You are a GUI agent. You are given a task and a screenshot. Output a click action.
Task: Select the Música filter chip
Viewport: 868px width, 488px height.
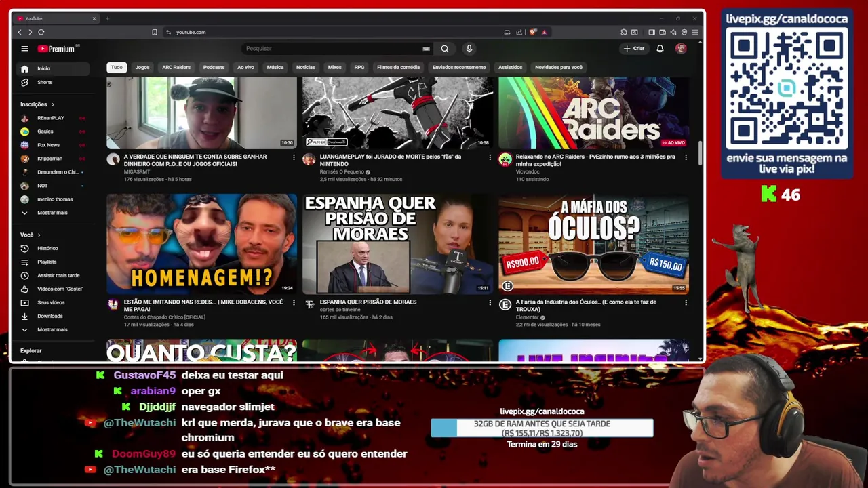(275, 67)
